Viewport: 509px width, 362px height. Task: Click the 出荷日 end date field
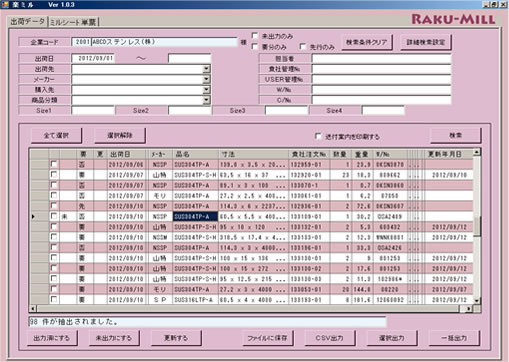coord(190,58)
